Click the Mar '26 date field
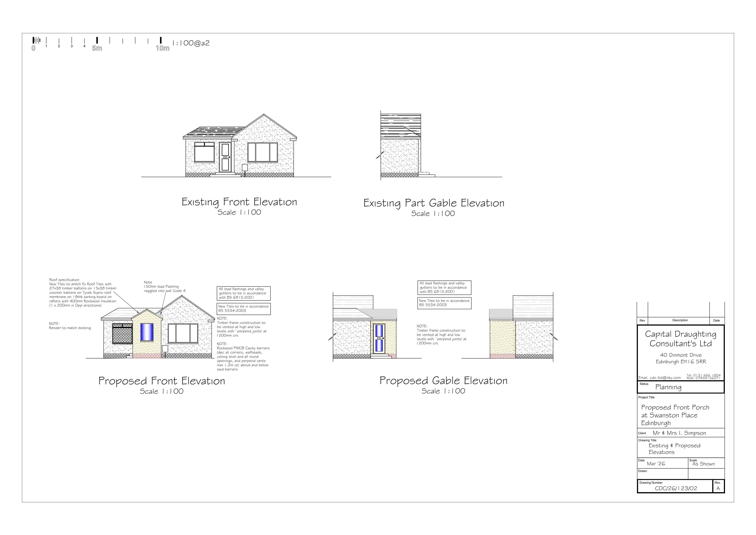The height and width of the screenshot is (535, 756). 656,464
